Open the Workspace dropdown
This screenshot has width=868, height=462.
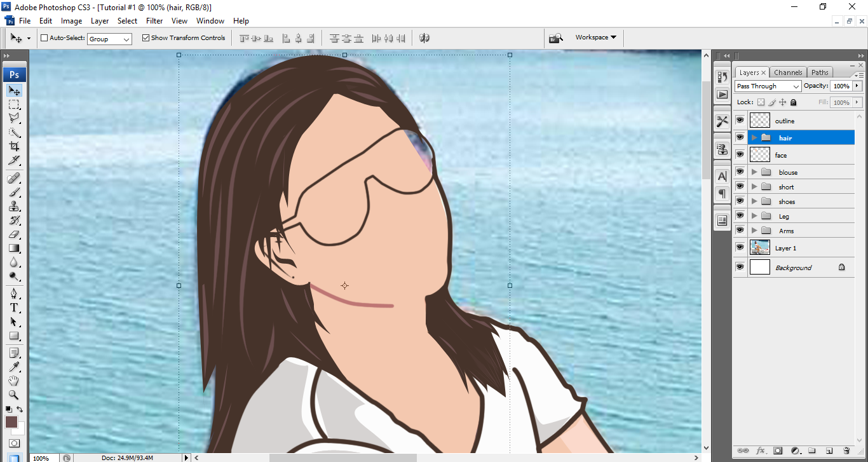596,37
